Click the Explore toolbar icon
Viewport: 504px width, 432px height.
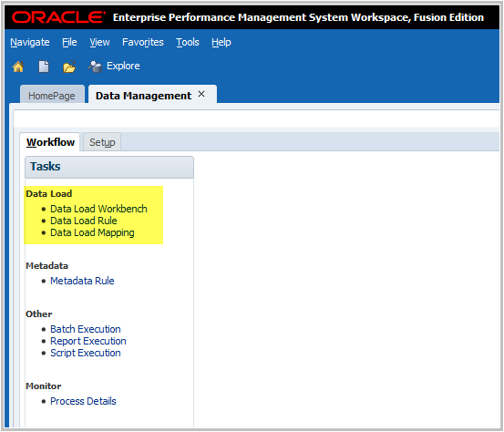coord(95,67)
